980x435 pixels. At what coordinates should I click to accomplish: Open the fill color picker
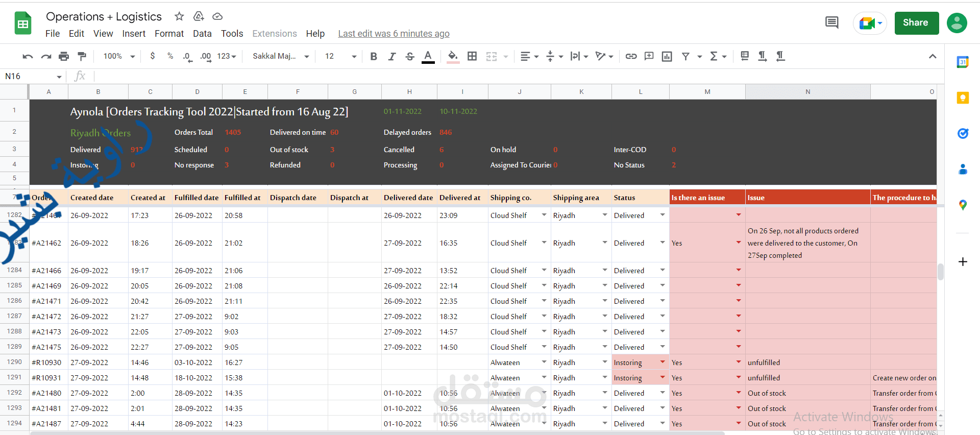[453, 56]
